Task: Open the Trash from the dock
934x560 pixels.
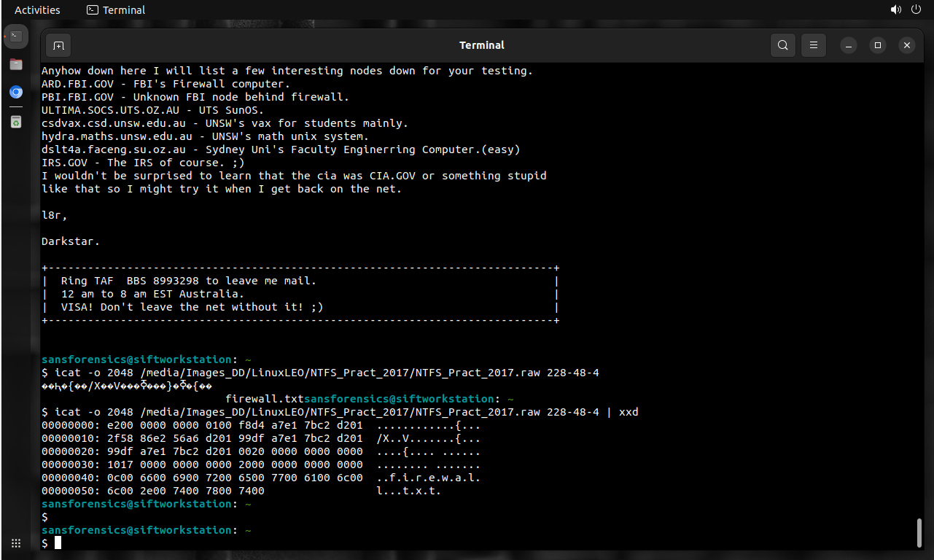Action: point(16,122)
